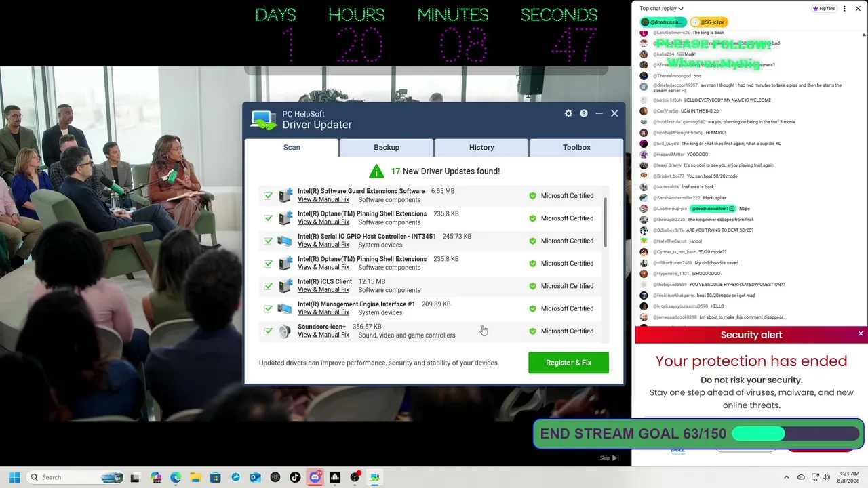
Task: Click in the taskbar Search box
Action: (75, 477)
